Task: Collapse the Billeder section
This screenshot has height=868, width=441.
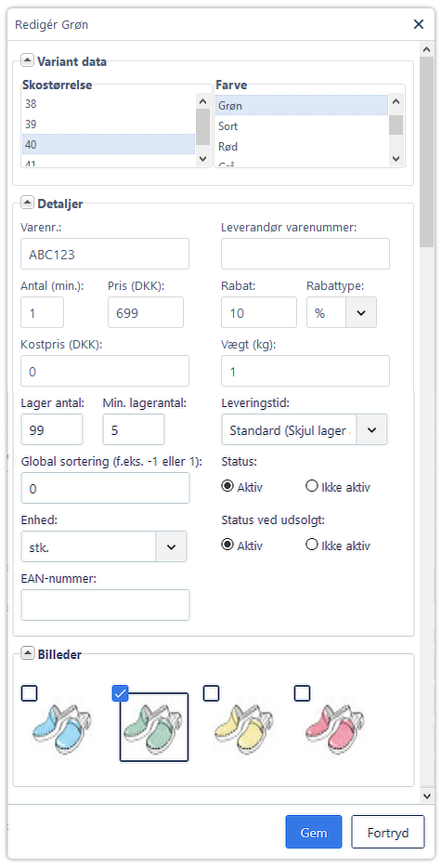Action: pyautogui.click(x=27, y=653)
